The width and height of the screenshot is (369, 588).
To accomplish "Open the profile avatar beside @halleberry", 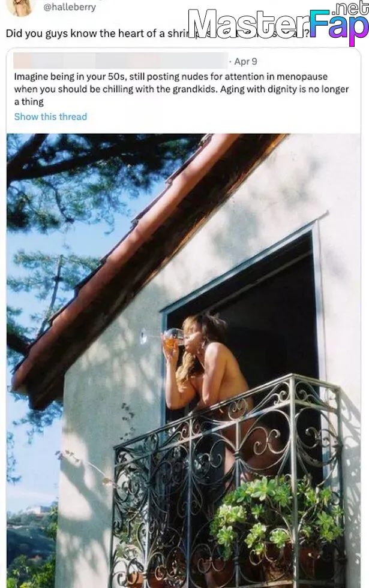I will coord(20,8).
